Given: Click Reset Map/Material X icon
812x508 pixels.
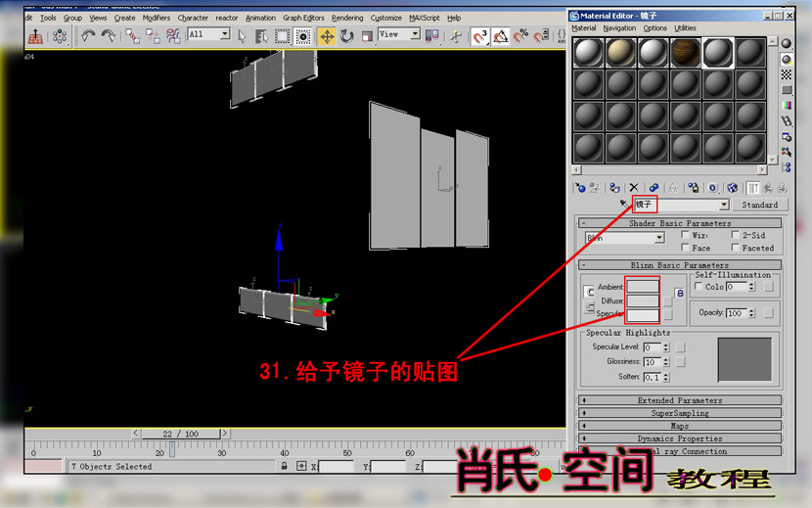Looking at the screenshot, I should [x=634, y=188].
